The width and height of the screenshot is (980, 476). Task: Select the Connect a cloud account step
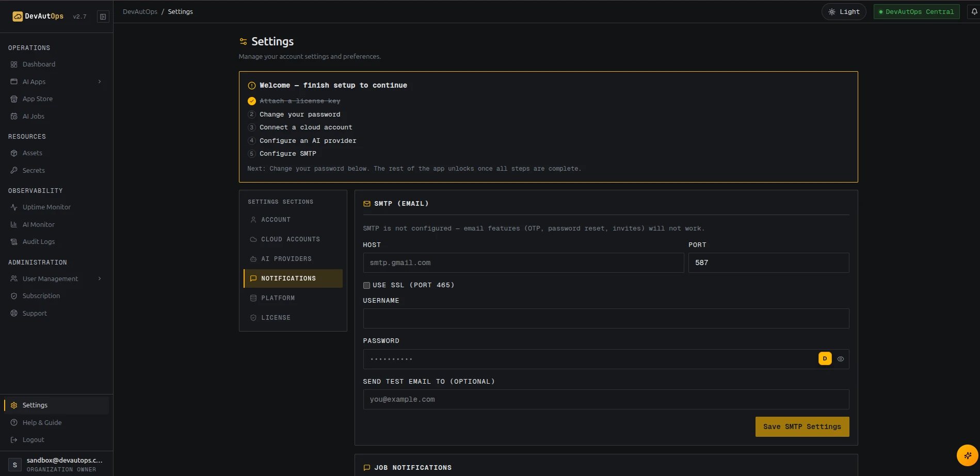[306, 127]
